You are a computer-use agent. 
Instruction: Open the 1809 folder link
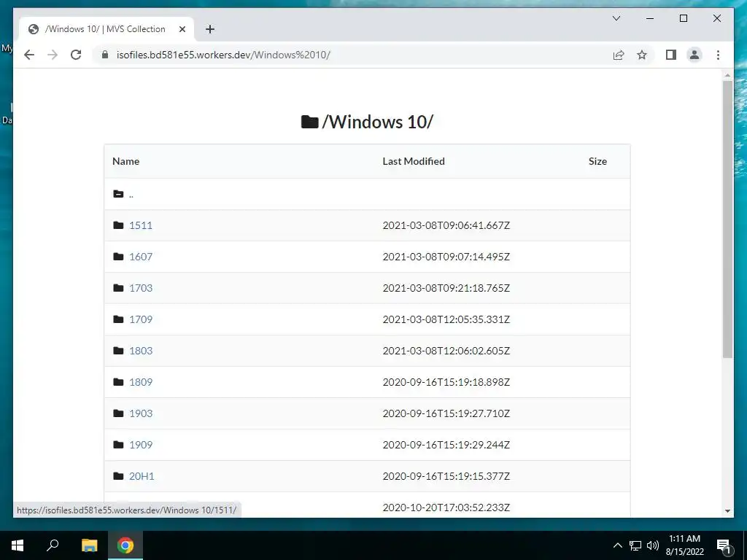click(141, 382)
